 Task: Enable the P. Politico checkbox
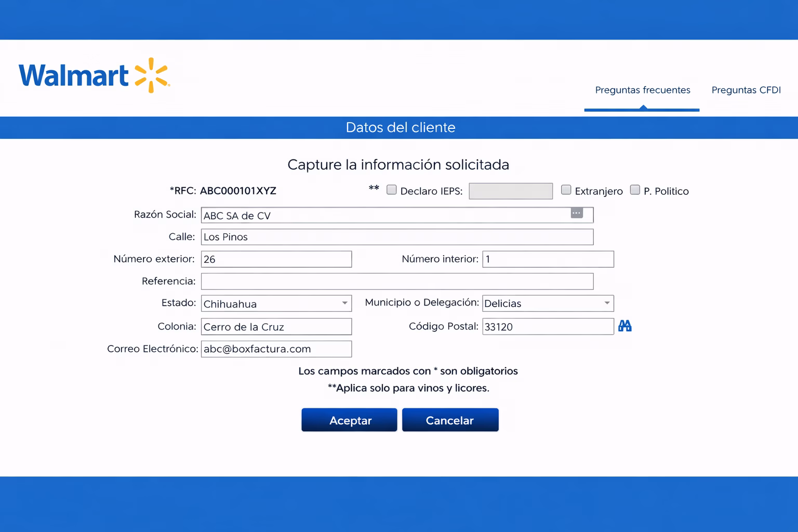point(635,190)
